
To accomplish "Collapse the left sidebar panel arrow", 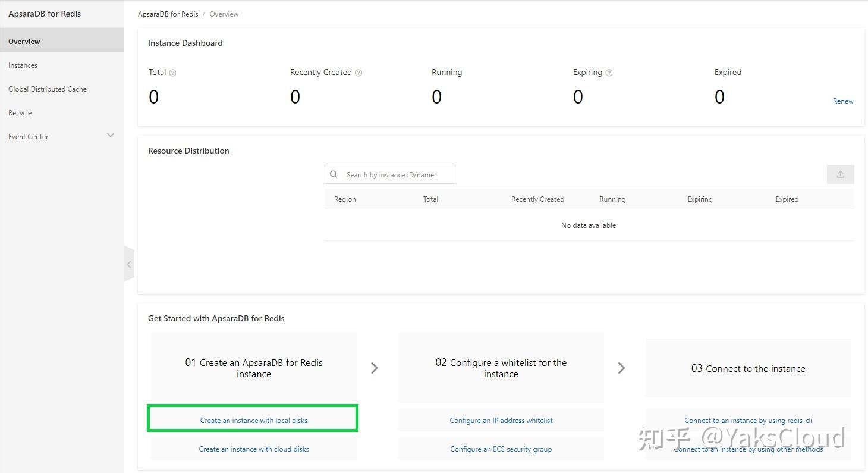I will 129,264.
